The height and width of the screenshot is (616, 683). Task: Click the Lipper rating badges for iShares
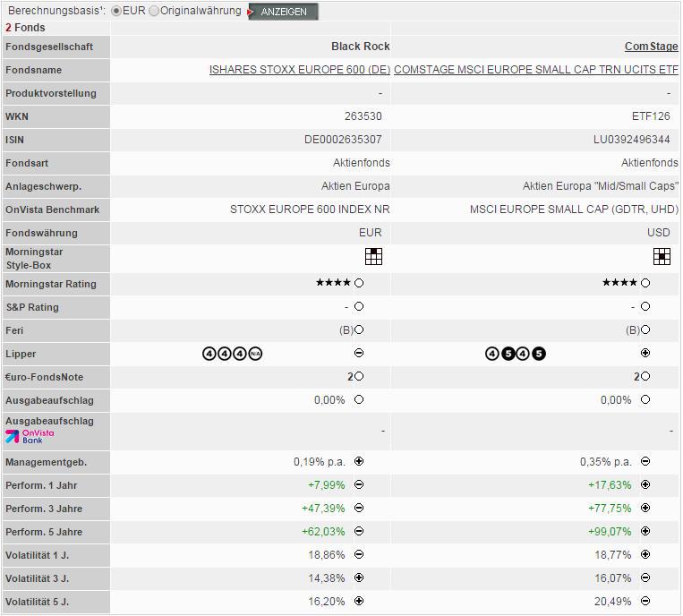(232, 354)
